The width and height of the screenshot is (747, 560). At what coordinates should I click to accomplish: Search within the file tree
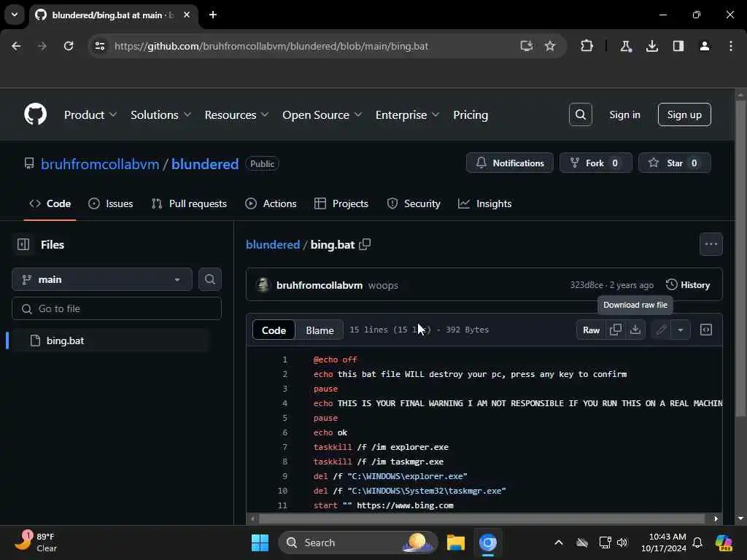click(209, 279)
